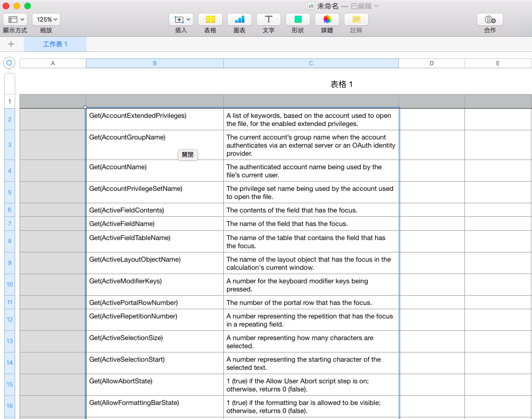Image resolution: width=532 pixels, height=419 pixels.
Task: Click the Get(AccountName) cell
Action: click(155, 171)
